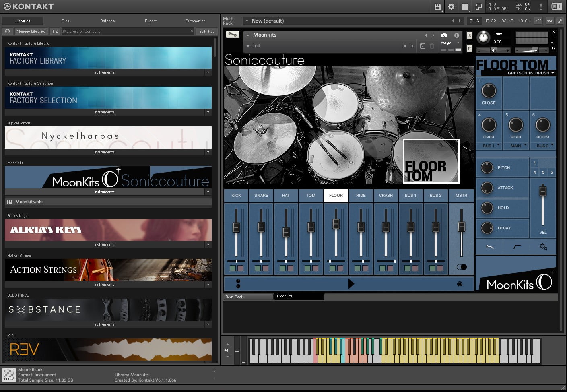Open the envelope curve icon under DECAY
The image size is (567, 392).
(490, 247)
